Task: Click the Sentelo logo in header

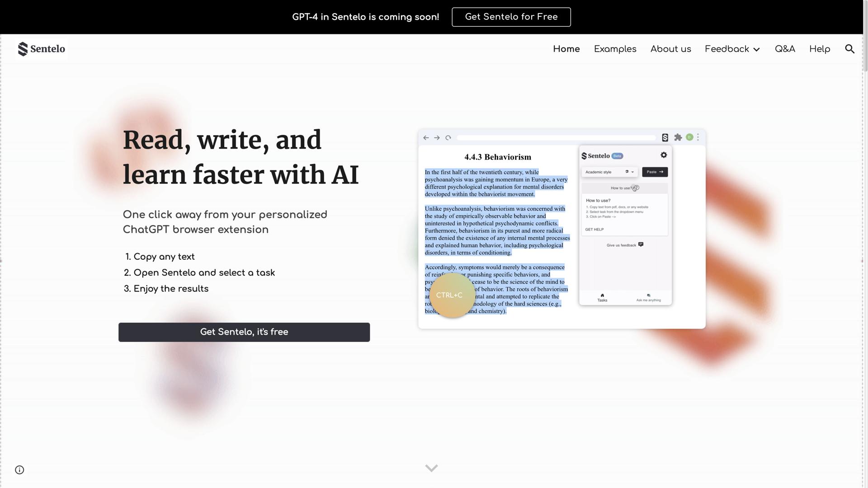Action: coord(41,49)
